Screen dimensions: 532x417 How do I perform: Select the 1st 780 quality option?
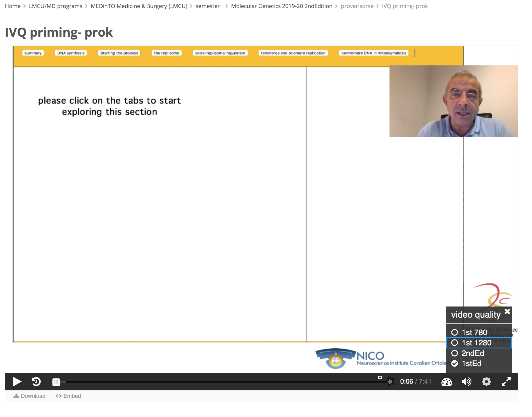tap(479, 332)
